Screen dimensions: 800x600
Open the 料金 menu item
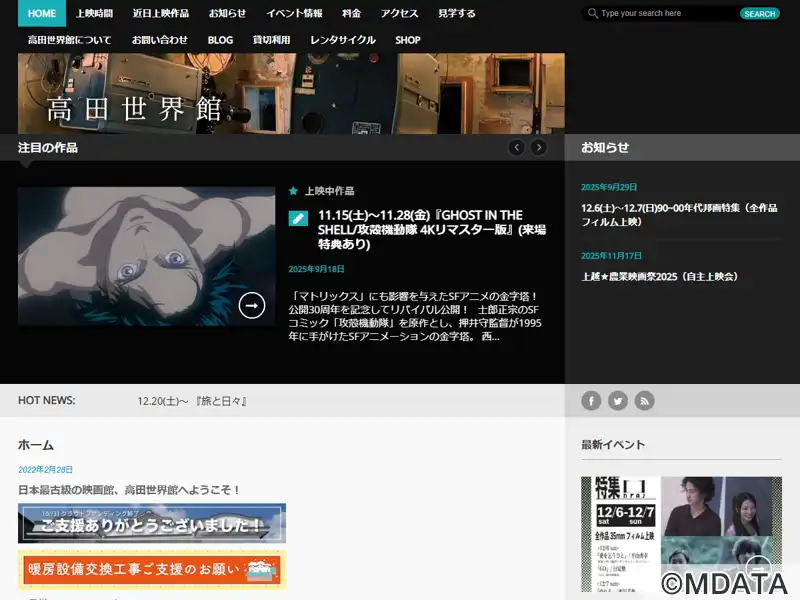click(352, 13)
